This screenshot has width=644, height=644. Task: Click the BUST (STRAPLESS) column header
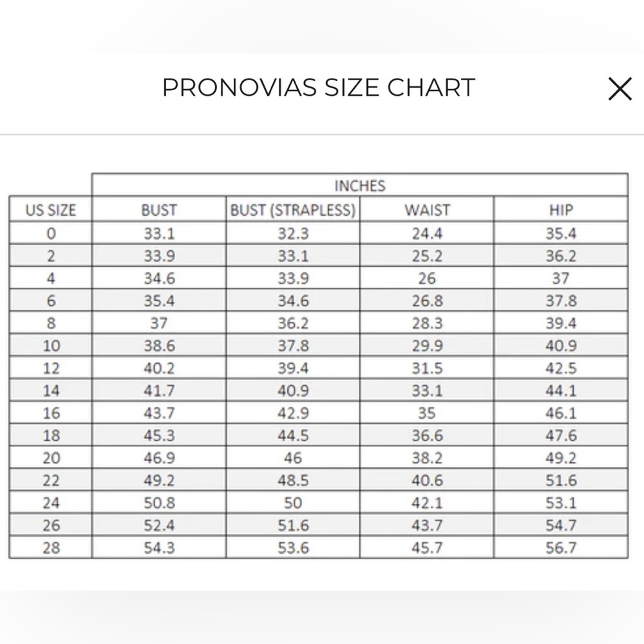pos(293,210)
